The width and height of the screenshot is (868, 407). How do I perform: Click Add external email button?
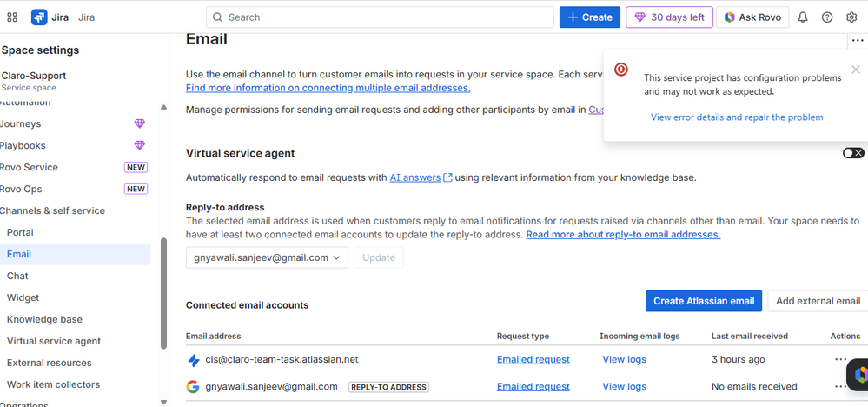818,301
